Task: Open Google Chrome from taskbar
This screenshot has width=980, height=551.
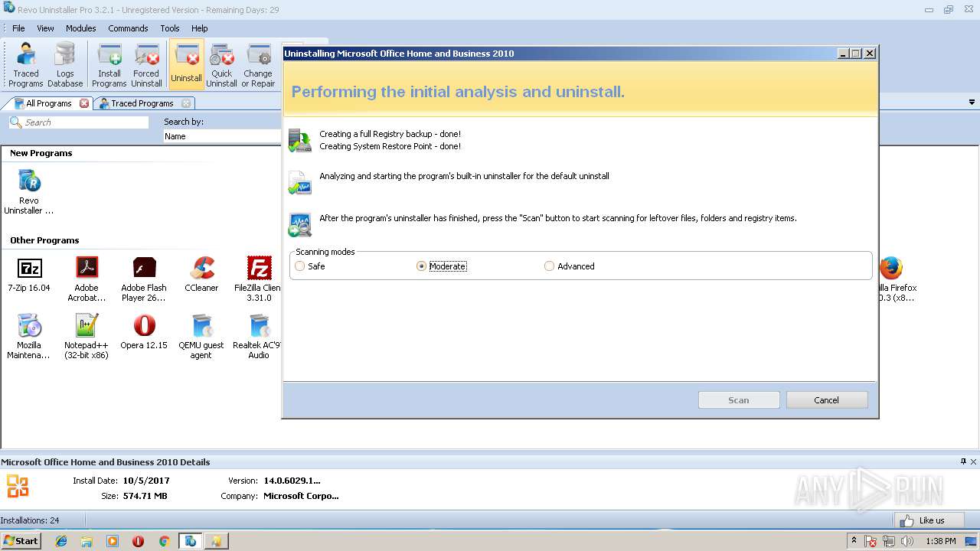Action: [x=164, y=541]
